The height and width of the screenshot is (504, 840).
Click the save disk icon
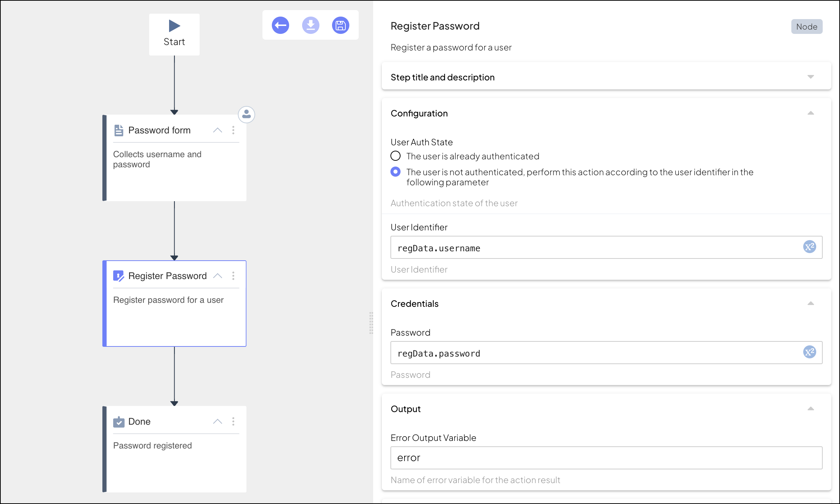(340, 25)
